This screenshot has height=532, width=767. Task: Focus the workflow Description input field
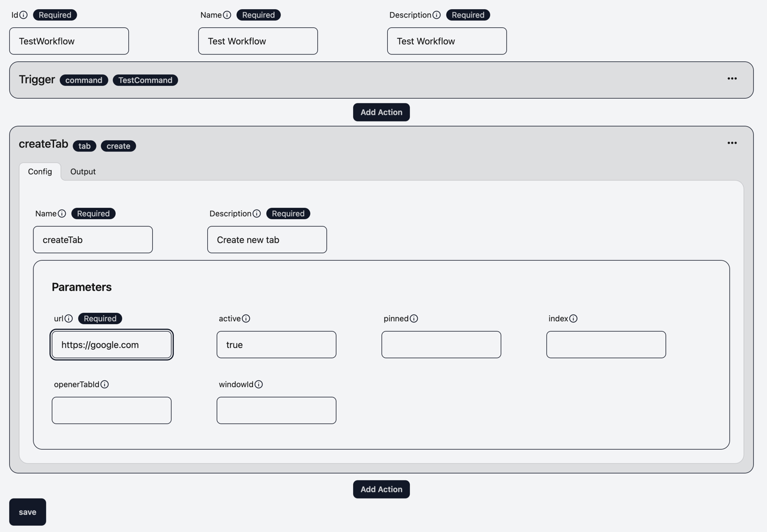pyautogui.click(x=447, y=41)
